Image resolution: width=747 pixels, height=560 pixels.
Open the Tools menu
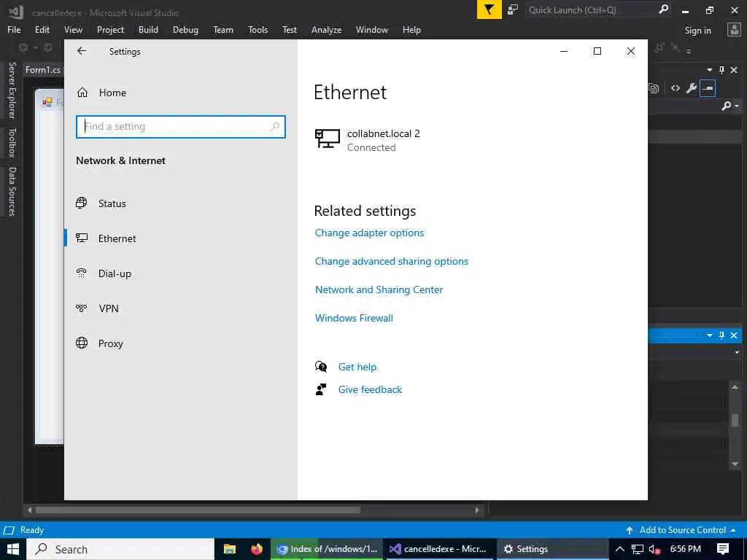[258, 29]
